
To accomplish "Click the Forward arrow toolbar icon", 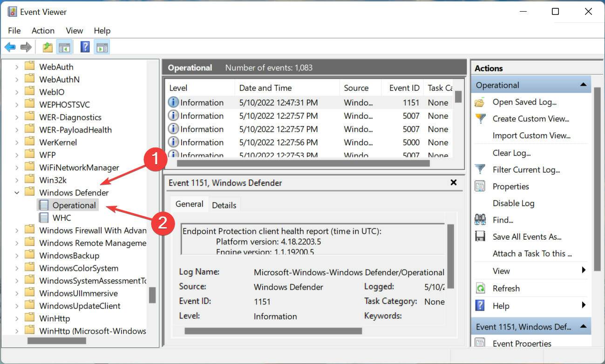I will pyautogui.click(x=26, y=47).
